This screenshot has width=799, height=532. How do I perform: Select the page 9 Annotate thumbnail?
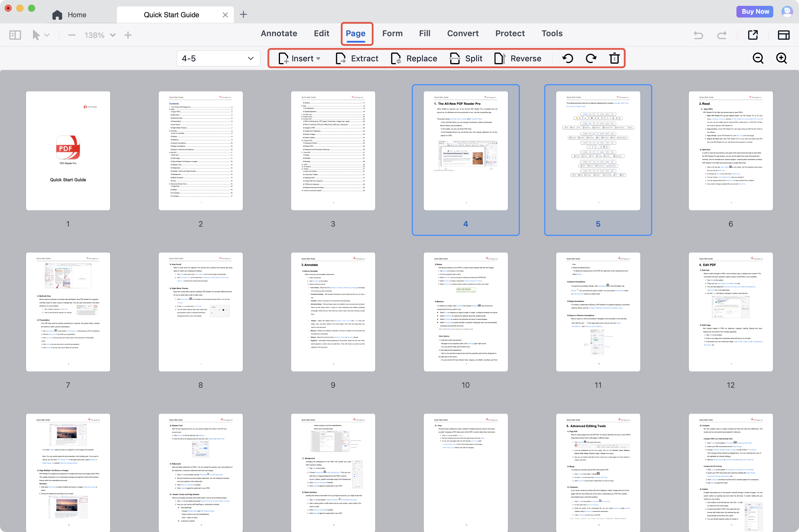tap(333, 312)
